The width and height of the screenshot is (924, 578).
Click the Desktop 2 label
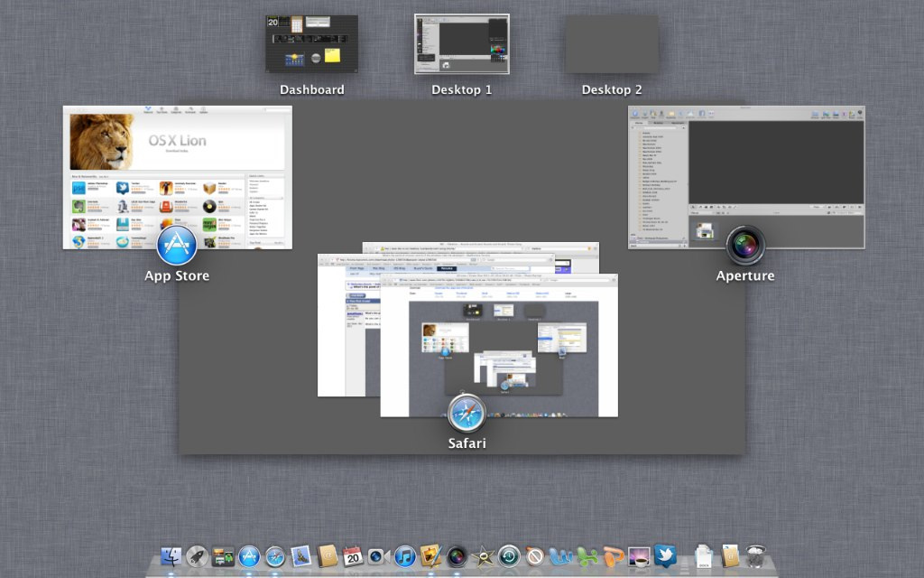tap(612, 89)
